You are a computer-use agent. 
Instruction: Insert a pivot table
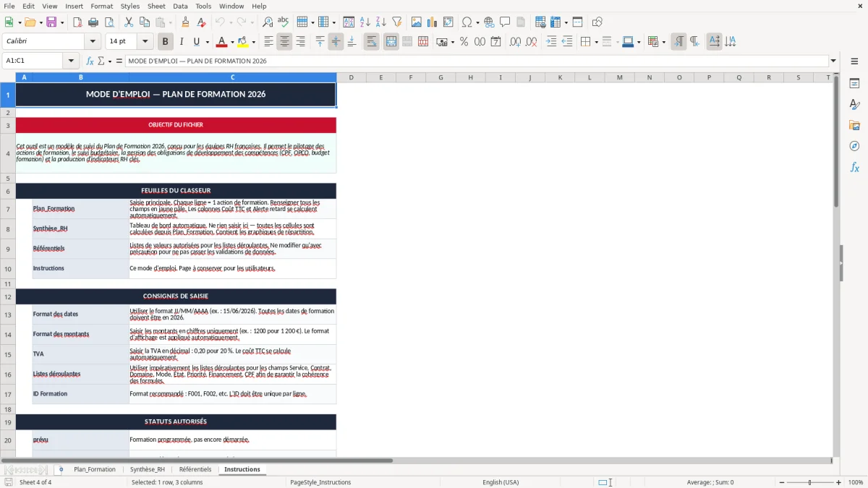[x=448, y=22]
